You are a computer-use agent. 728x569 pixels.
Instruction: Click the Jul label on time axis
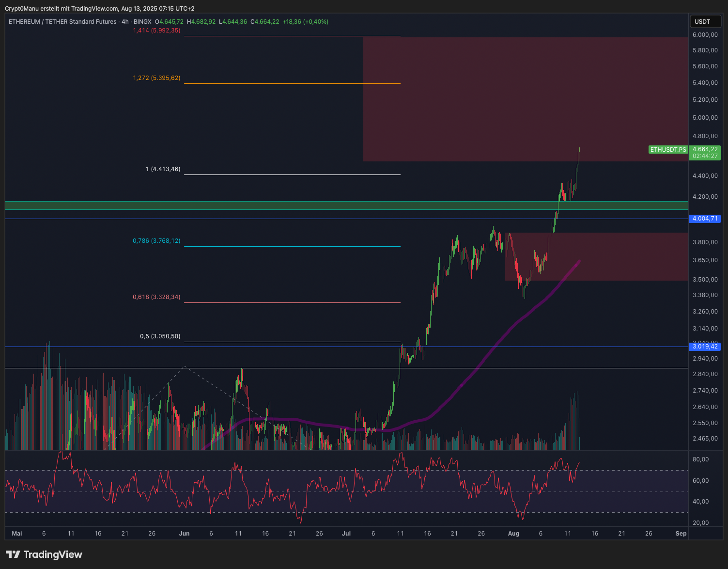coord(346,534)
